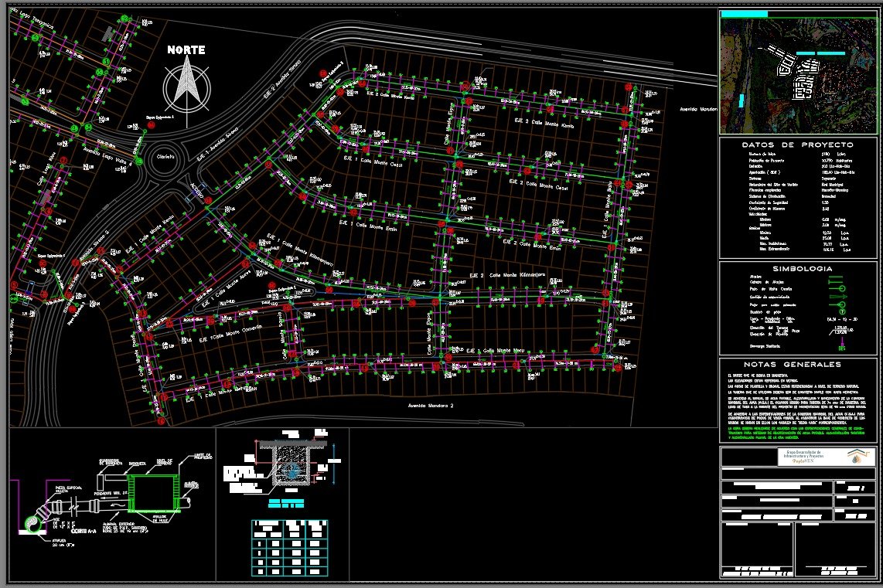The image size is (883, 588).
Task: Click the cyan bar above location map
Action: pos(743,13)
